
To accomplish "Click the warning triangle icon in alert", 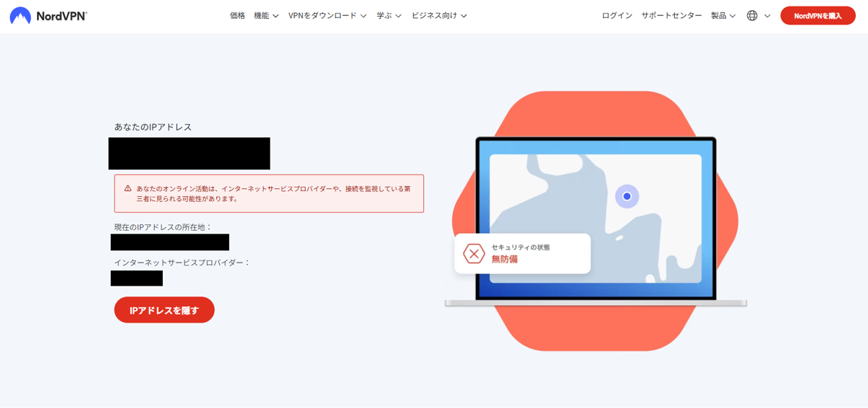I will [x=128, y=188].
